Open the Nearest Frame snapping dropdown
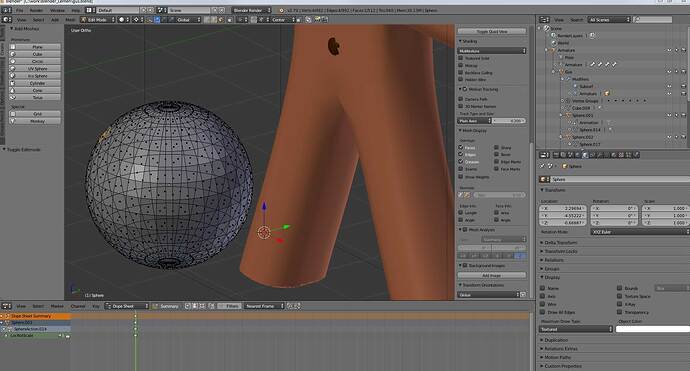Viewport: 690px width, 371px height. [x=264, y=306]
